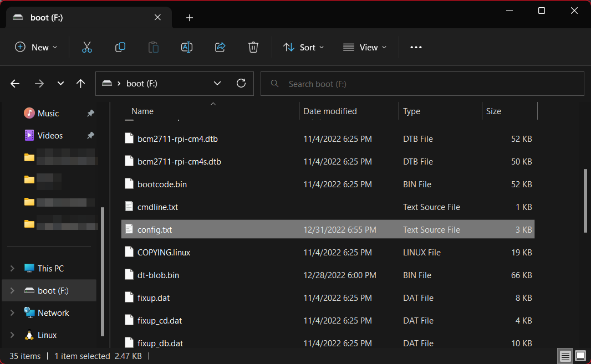
Task: Click the file list vertical scrollbar
Action: [585, 201]
